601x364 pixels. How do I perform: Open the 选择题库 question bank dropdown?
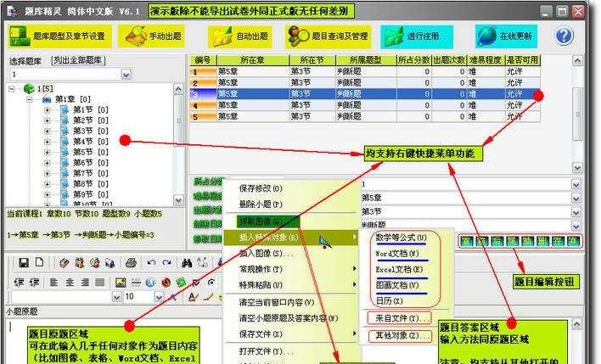point(126,75)
